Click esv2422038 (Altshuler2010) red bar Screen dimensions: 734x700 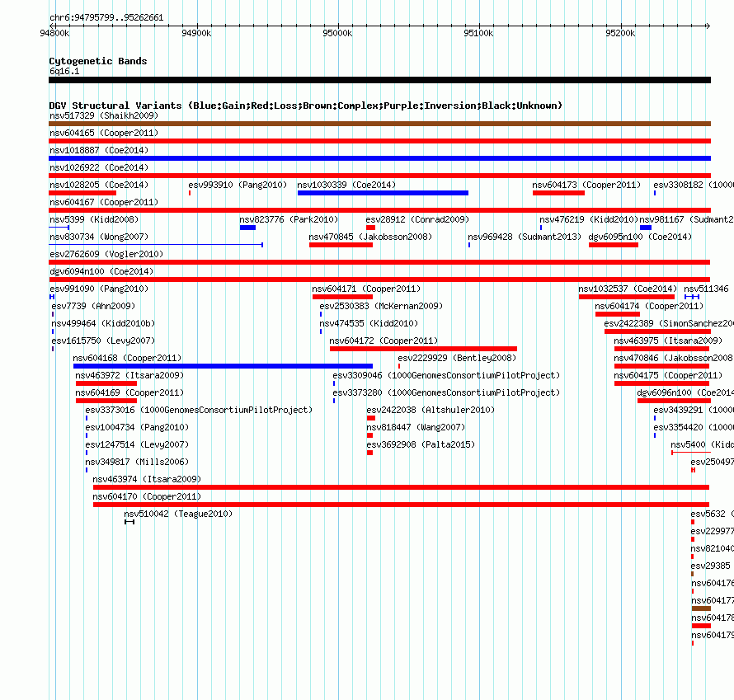coord(371,418)
